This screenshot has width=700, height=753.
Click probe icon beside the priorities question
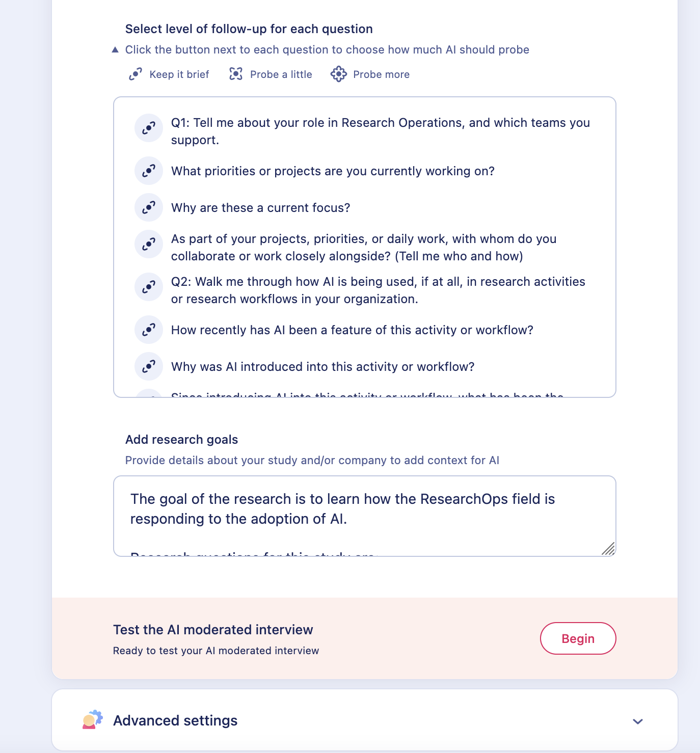[x=148, y=171]
